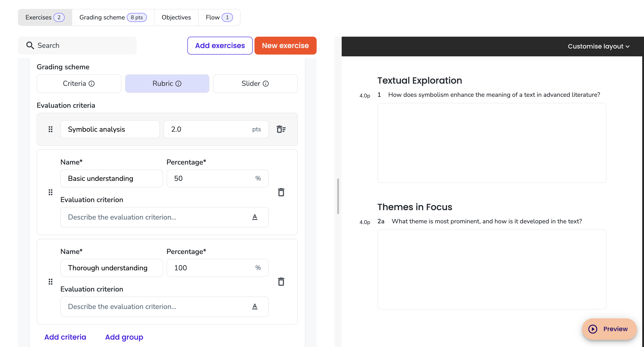
Task: Edit the 100 percentage field
Action: [218, 268]
